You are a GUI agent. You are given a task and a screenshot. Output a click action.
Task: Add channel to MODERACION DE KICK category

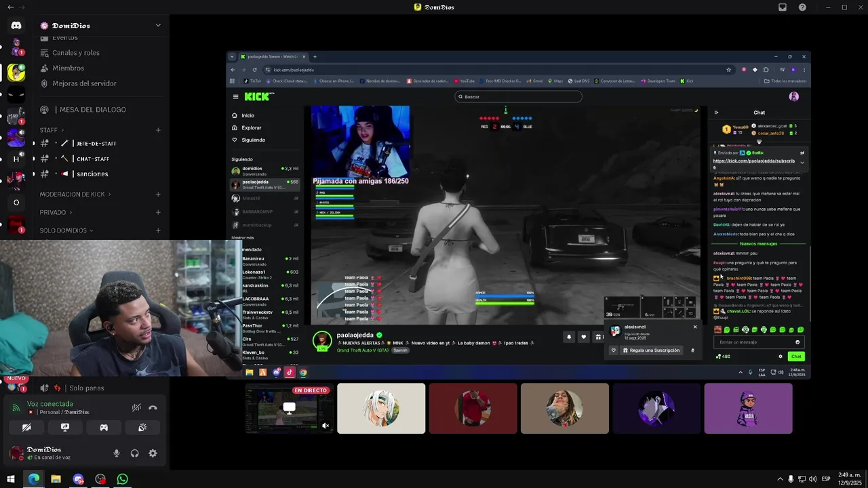158,195
